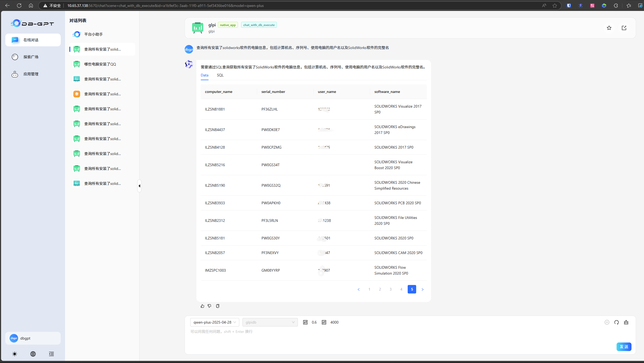Open the 平台小助手 conversation
The width and height of the screenshot is (644, 363).
coord(102,34)
